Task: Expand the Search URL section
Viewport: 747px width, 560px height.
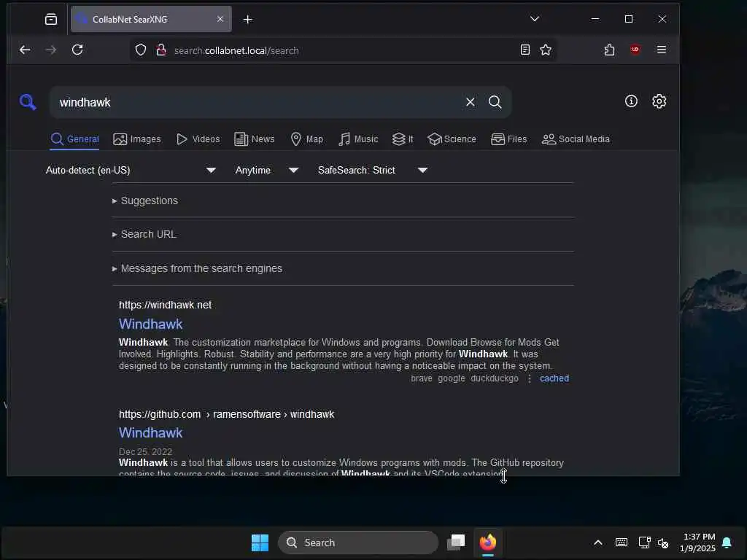Action: (x=144, y=234)
